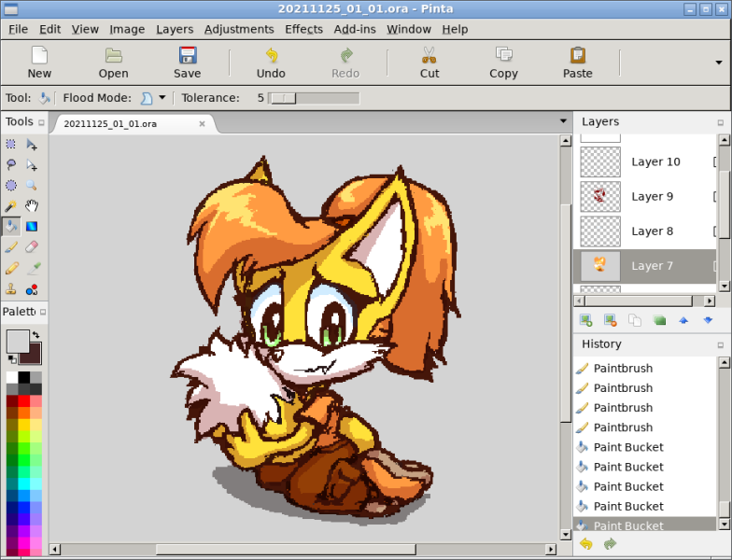
Task: Select the Recolor tool
Action: (x=32, y=289)
